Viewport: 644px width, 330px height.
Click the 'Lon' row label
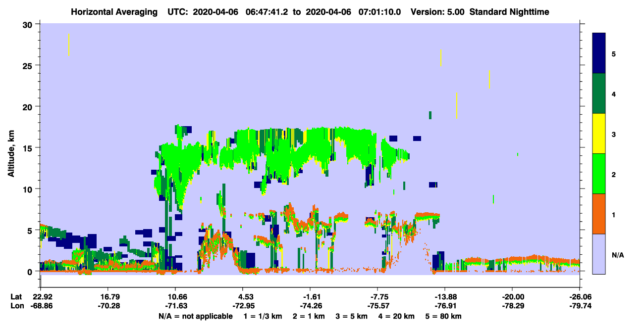pyautogui.click(x=17, y=306)
